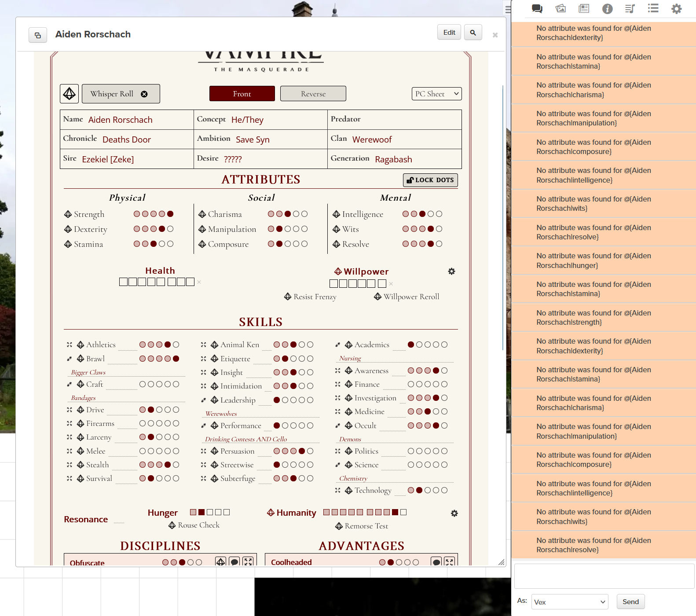This screenshot has width=696, height=616.
Task: Open the PC Sheet type dropdown
Action: [437, 94]
